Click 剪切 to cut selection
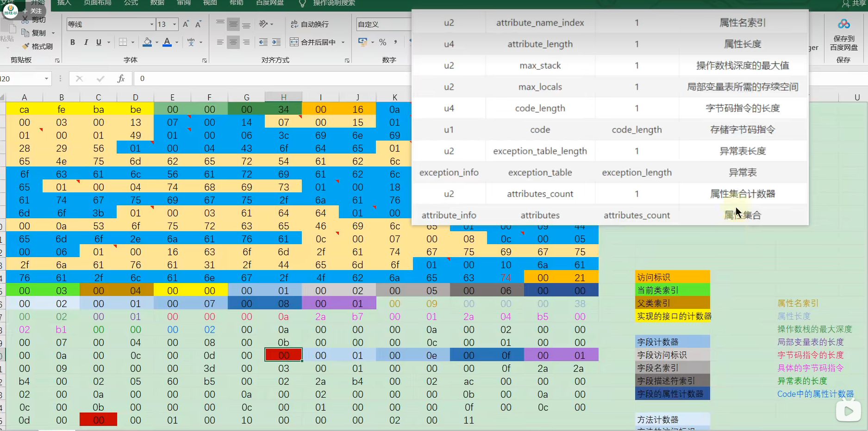The height and width of the screenshot is (431, 868). (34, 20)
